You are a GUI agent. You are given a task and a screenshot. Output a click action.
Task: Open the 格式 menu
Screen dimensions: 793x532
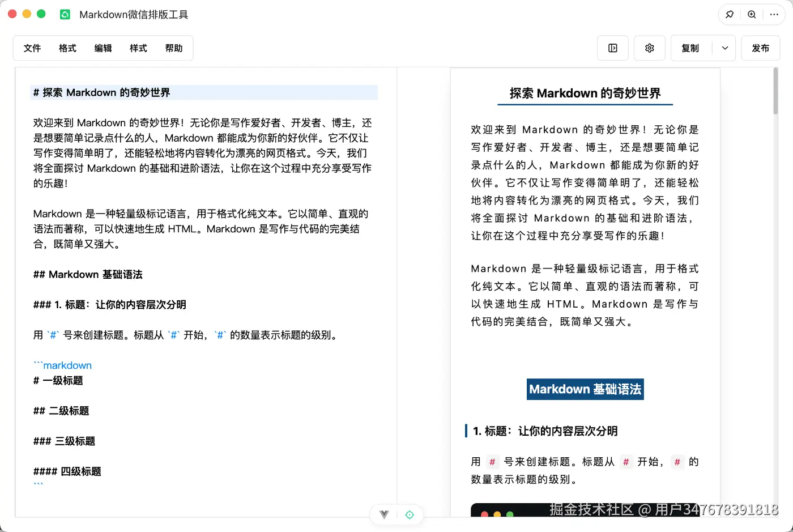click(67, 48)
